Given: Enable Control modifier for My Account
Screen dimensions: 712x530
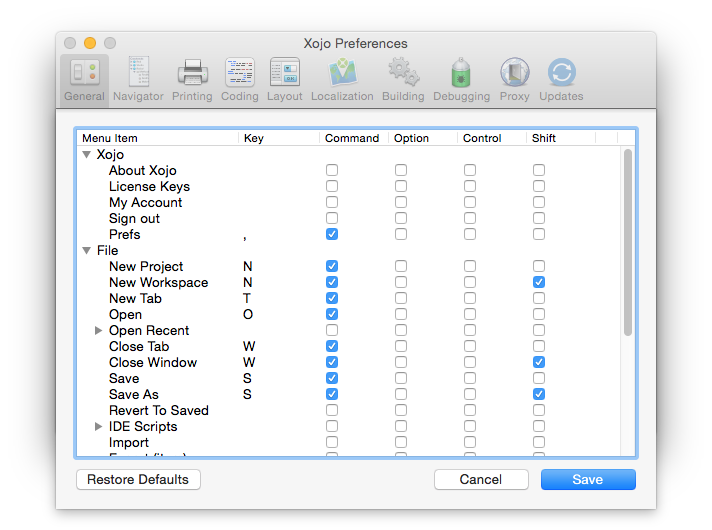Looking at the screenshot, I should (470, 202).
